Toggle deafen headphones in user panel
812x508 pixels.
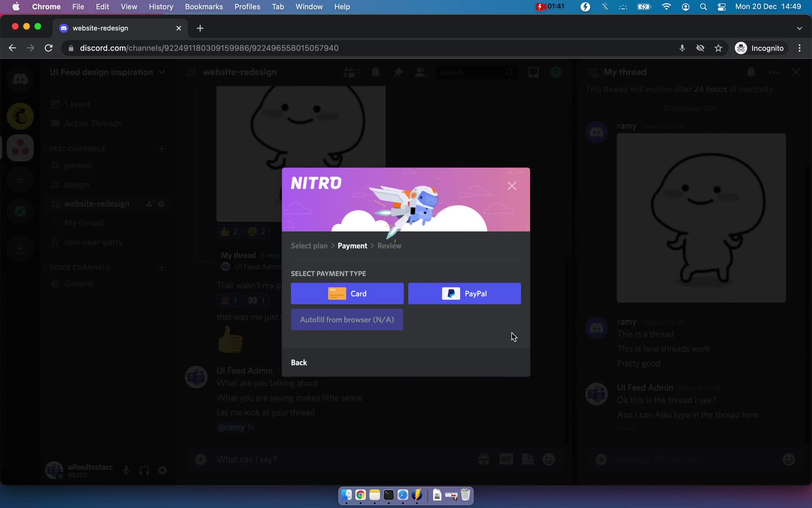coord(144,470)
